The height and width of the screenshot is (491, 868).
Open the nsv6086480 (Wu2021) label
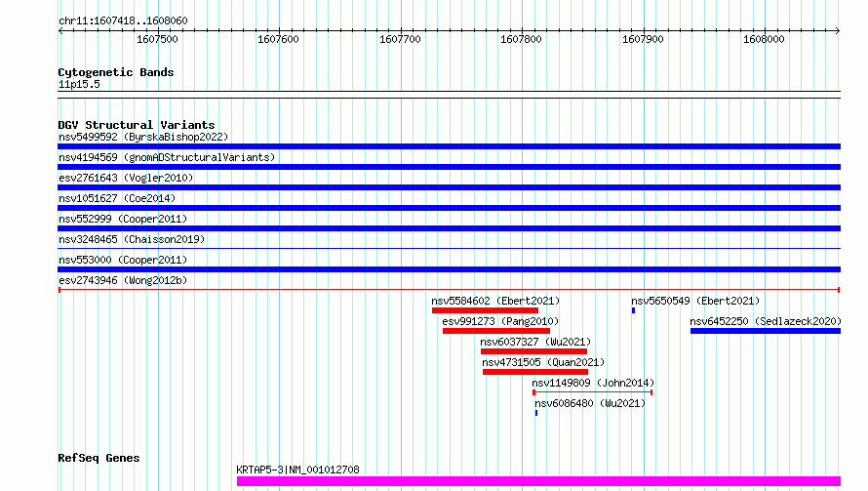click(x=590, y=403)
